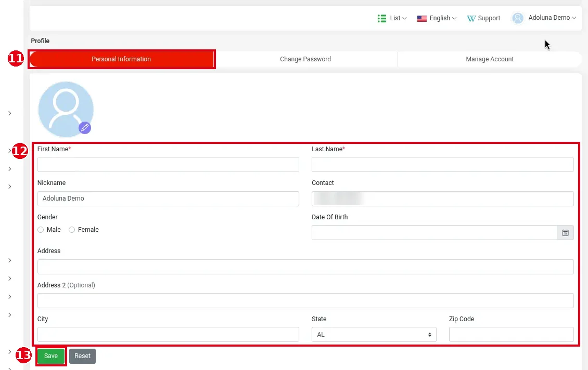Image resolution: width=588 pixels, height=370 pixels.
Task: Click into the Zip Code field
Action: pos(511,335)
